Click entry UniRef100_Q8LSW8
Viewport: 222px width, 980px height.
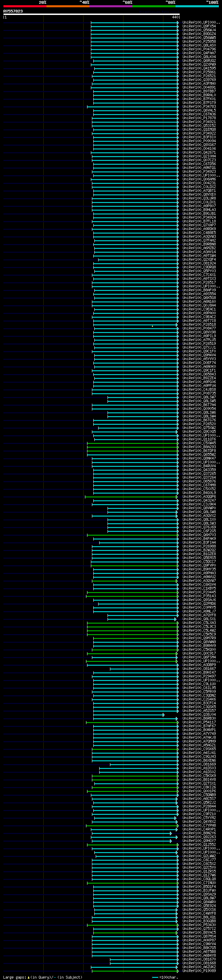199,512
